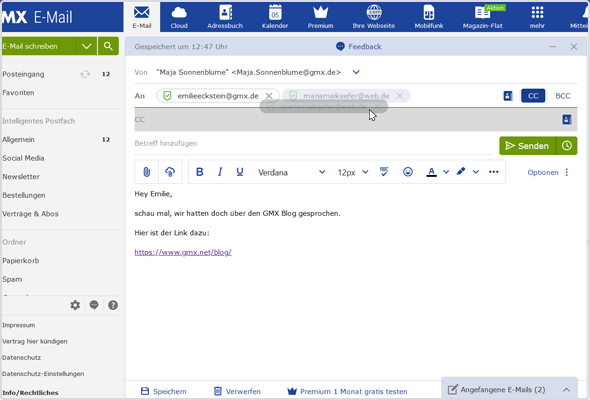Open the Cloud section
The height and width of the screenshot is (400, 590).
[x=179, y=17]
